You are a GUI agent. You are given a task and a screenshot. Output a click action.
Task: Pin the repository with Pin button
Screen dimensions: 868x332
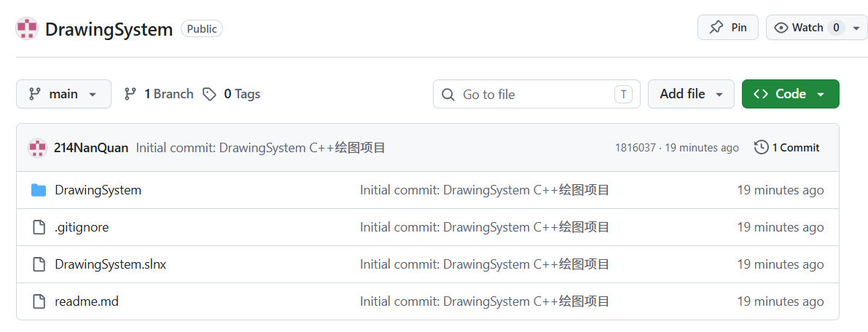[727, 28]
